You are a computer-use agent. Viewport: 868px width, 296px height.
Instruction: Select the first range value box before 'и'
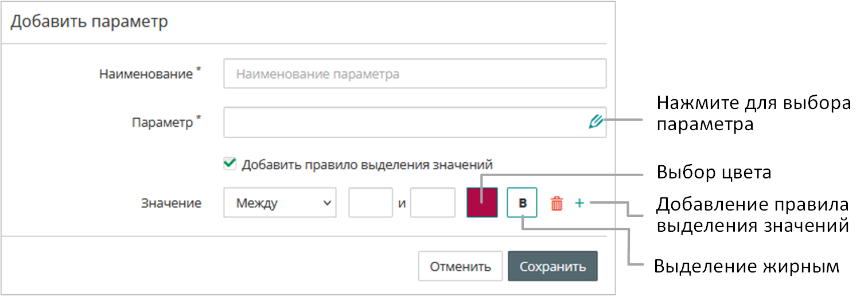click(371, 202)
